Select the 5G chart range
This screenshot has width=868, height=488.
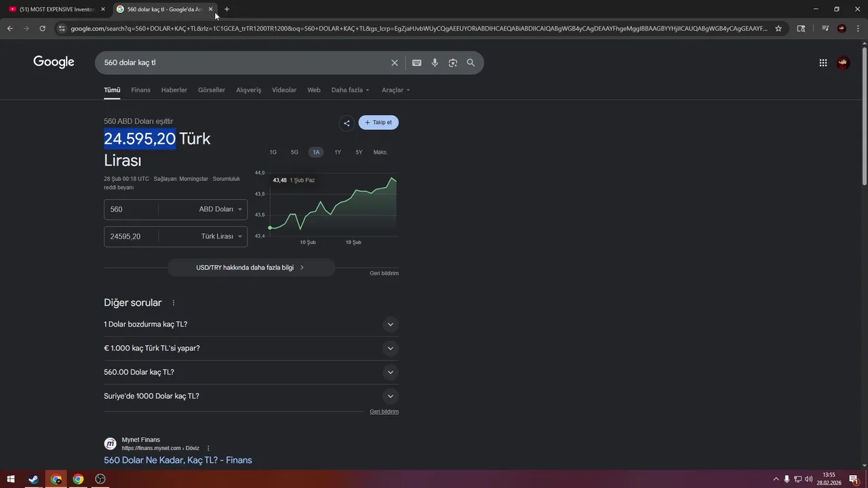coord(294,152)
